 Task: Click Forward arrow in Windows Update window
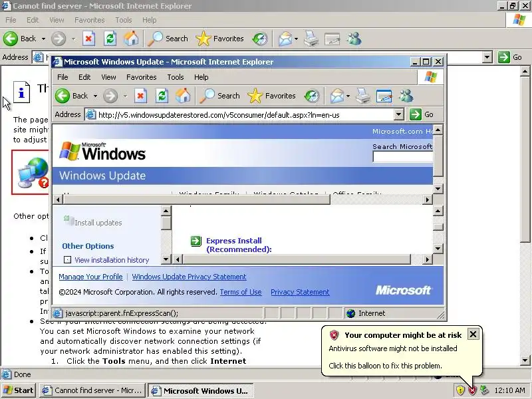110,96
